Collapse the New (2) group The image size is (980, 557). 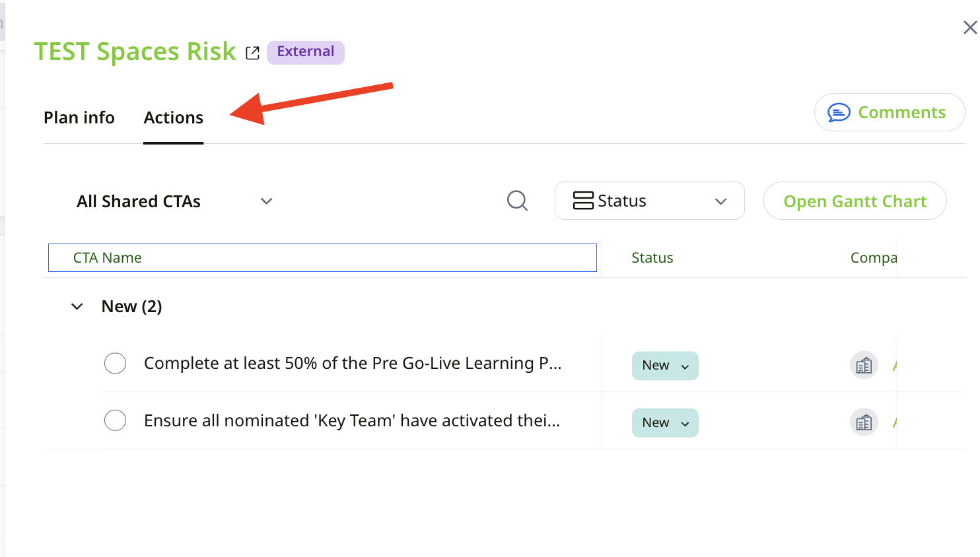[77, 306]
